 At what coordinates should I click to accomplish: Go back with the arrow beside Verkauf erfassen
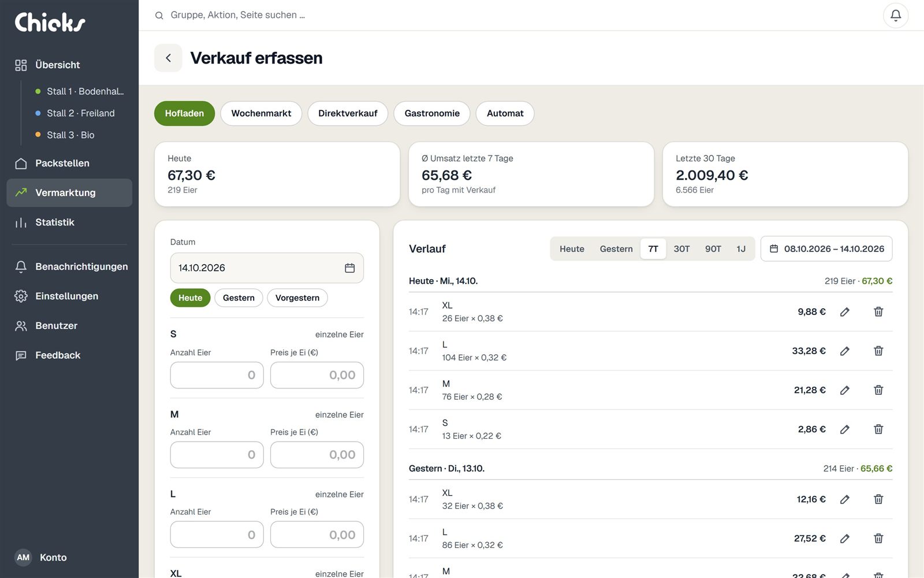coord(168,58)
